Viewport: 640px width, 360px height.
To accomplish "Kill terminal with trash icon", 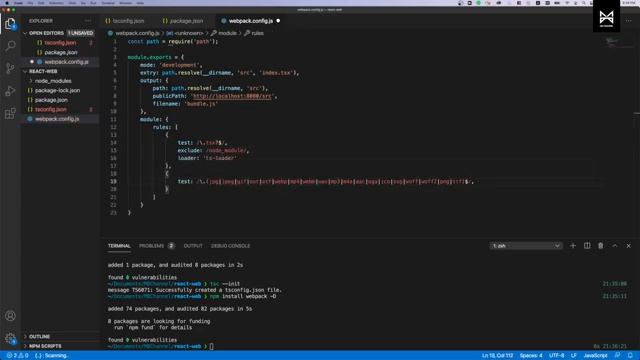I will click(600, 246).
